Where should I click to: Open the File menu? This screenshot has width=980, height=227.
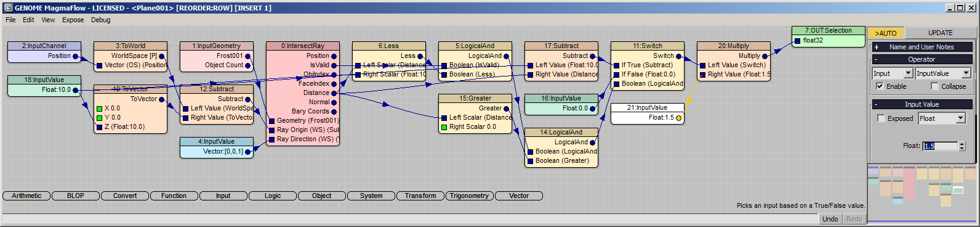(10, 20)
